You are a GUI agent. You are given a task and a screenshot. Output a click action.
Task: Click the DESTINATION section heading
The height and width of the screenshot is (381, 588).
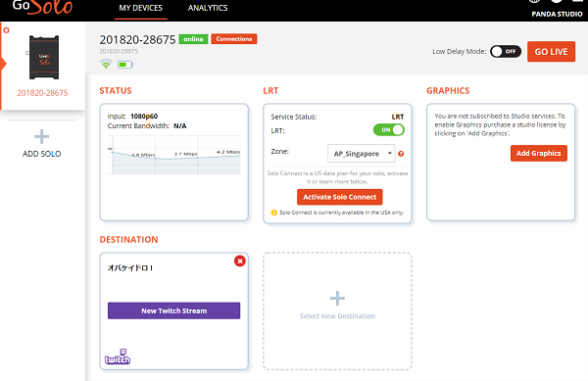[x=128, y=240]
